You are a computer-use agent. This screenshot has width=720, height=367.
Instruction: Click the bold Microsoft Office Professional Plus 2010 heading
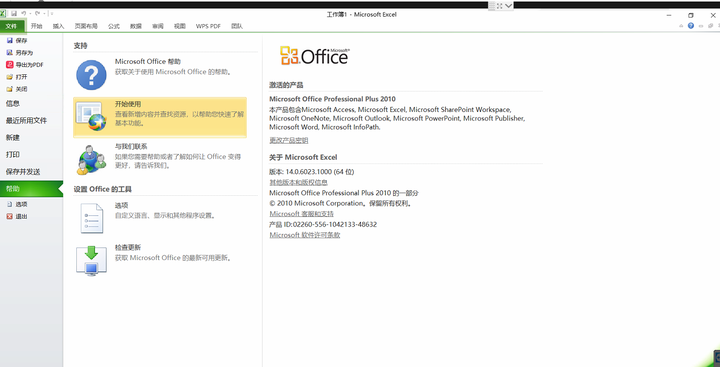coord(332,99)
